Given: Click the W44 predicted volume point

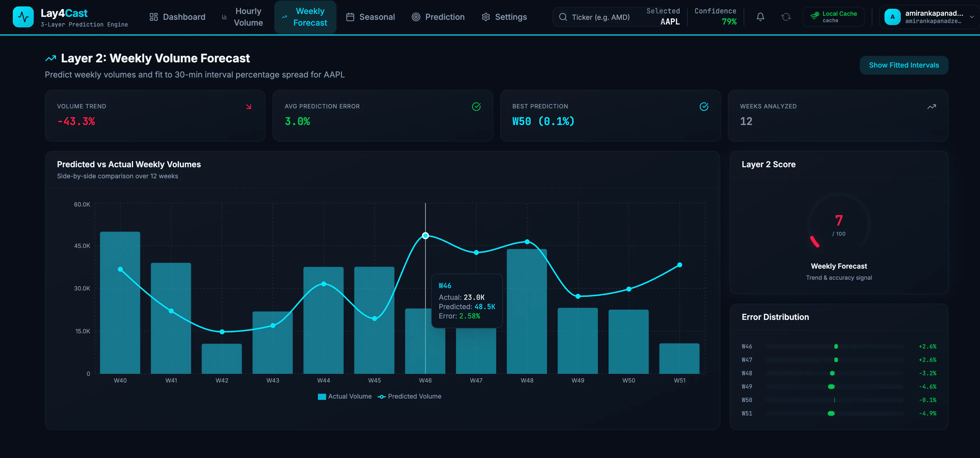Looking at the screenshot, I should (324, 284).
